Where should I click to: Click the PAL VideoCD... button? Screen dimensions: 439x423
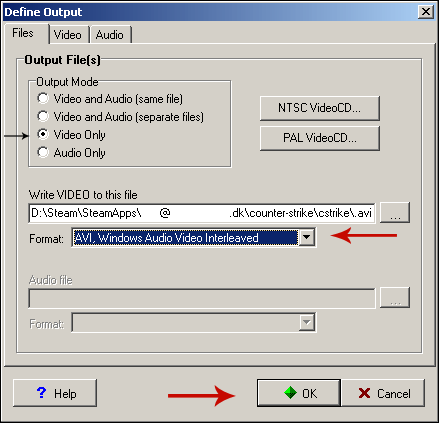[x=319, y=138]
